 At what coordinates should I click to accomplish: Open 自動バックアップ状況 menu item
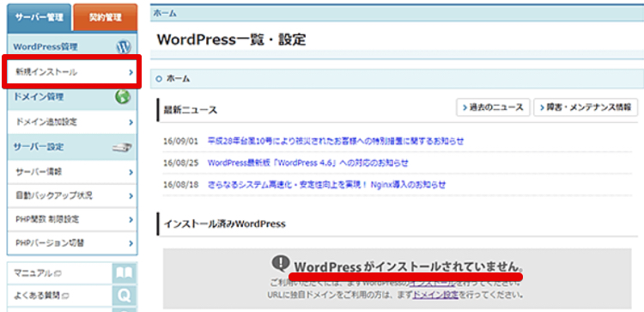pyautogui.click(x=72, y=196)
